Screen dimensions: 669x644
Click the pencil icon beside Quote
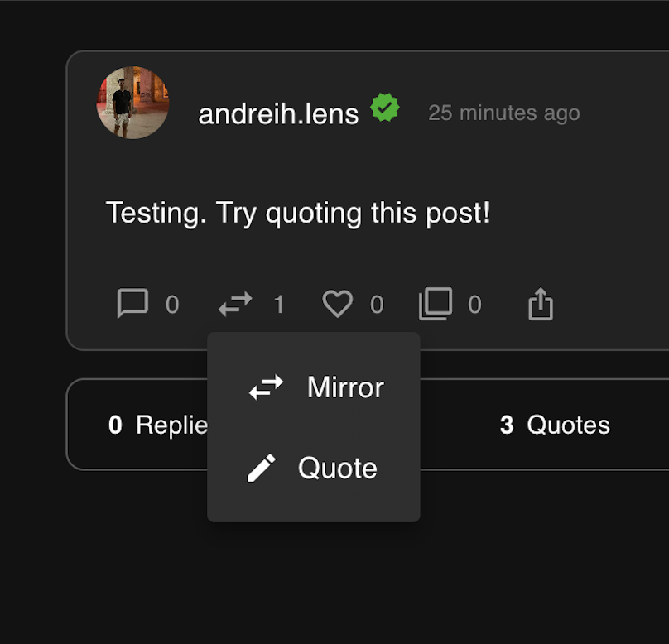262,468
